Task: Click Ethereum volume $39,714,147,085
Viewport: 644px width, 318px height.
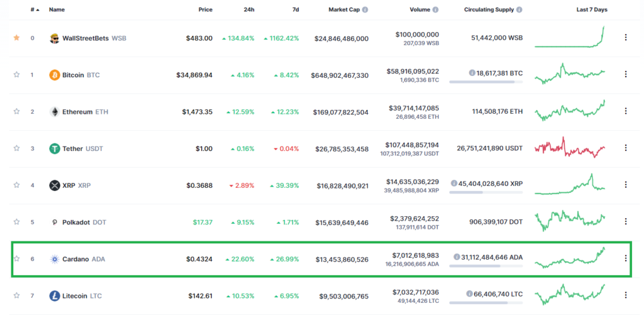Action: [414, 108]
